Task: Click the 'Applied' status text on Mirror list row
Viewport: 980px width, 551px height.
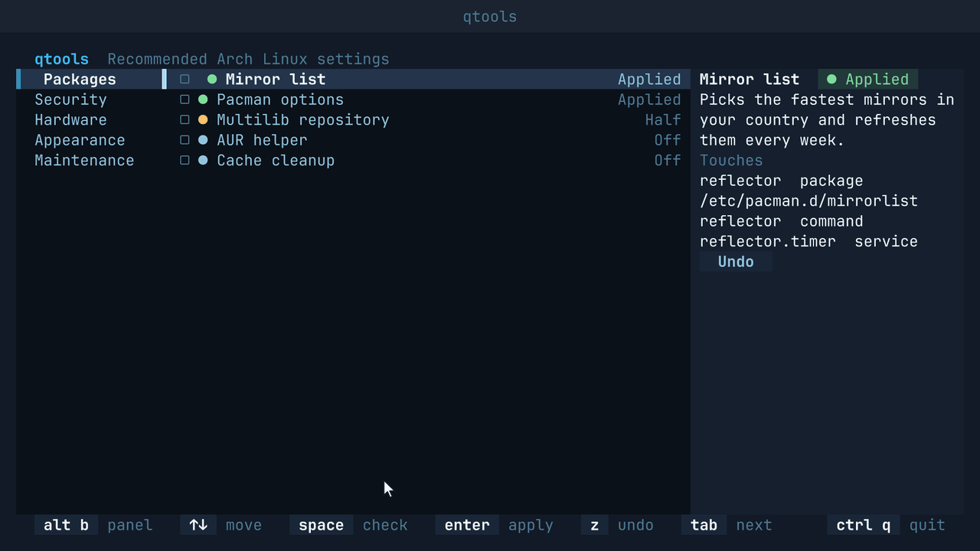Action: tap(649, 80)
